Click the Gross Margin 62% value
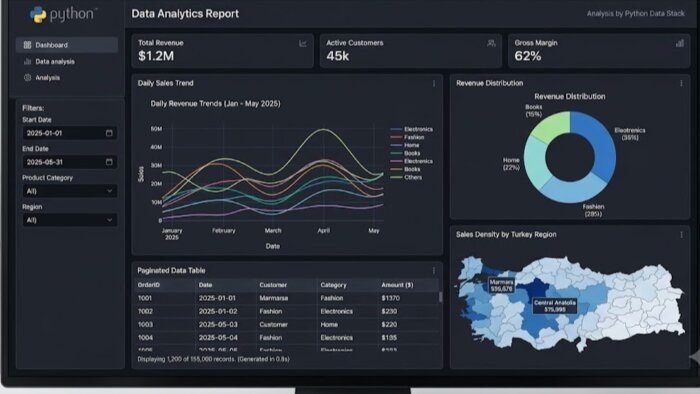The width and height of the screenshot is (700, 394). coord(528,56)
